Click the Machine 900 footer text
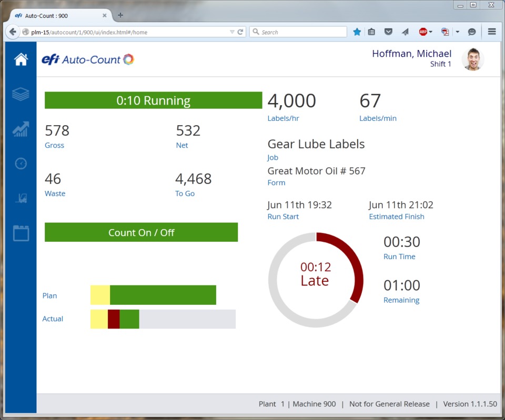505x420 pixels. pos(314,404)
